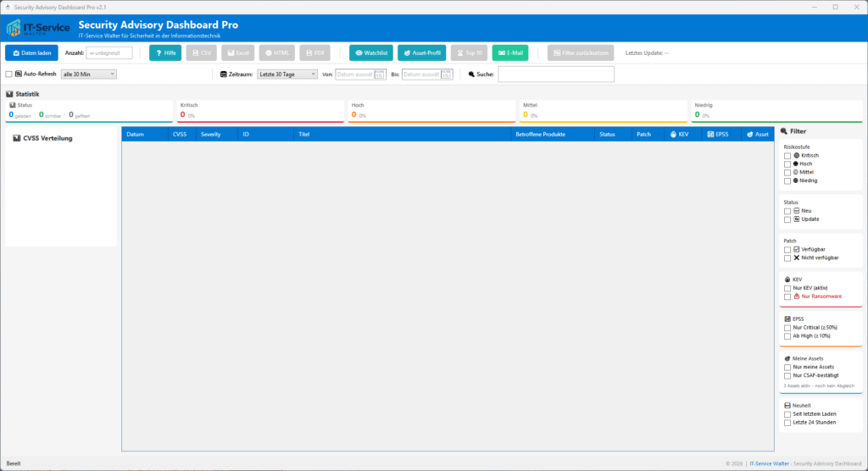
Task: Check the Letzte 24 Stunden filter
Action: pos(787,423)
